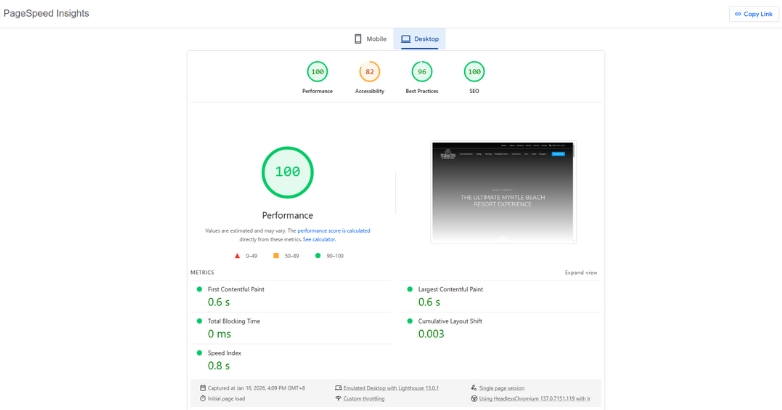Open the Custom throttling details
Viewport: 782px width, 410px height.
coord(364,399)
